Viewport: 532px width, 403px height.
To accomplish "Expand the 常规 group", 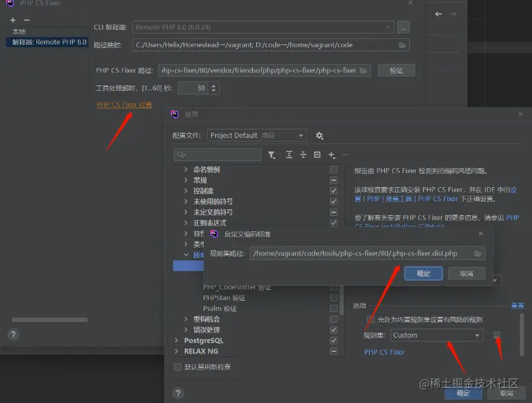I will coord(186,180).
